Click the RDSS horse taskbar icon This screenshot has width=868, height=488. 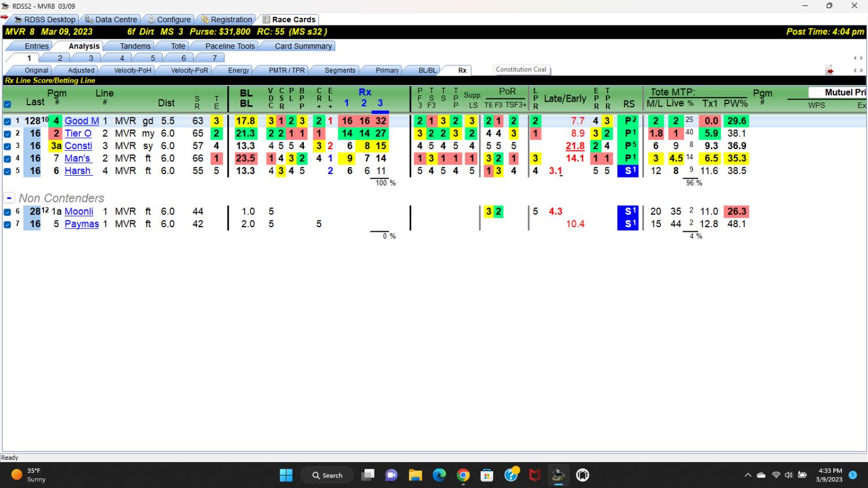[558, 475]
